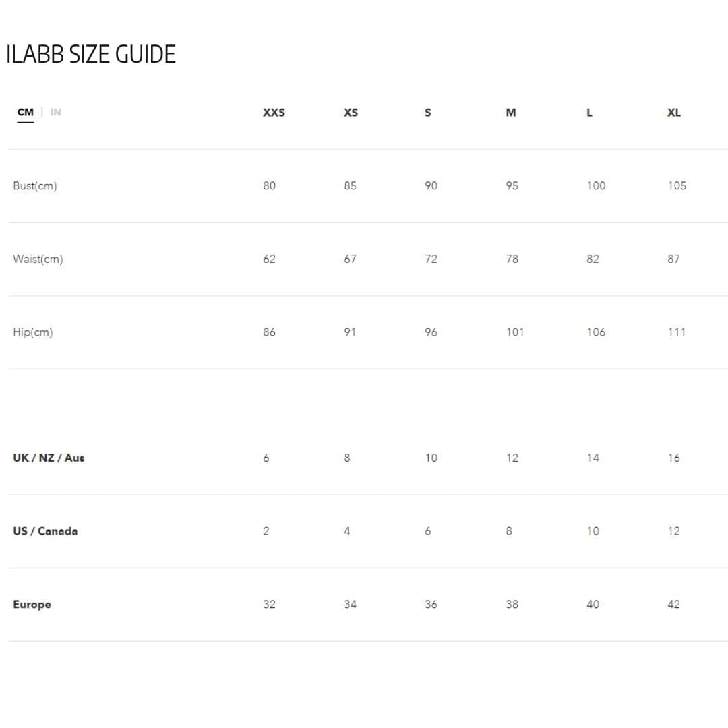
Task: Click the ILABB SIZE GUIDE heading
Action: click(x=91, y=55)
